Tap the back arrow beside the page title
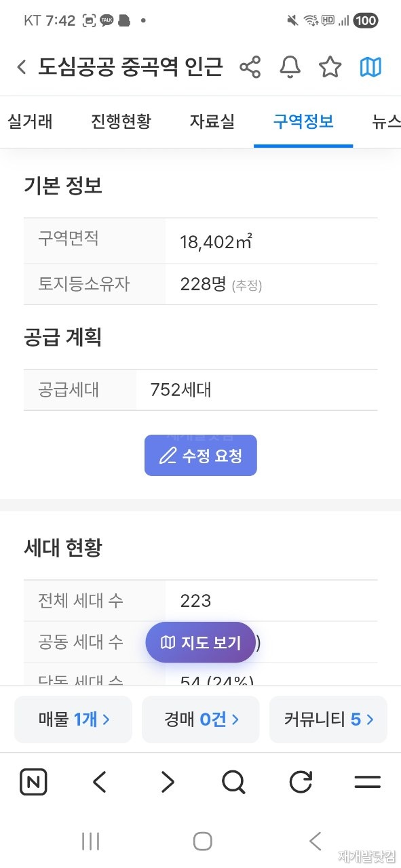This screenshot has height=868, width=401. (22, 67)
